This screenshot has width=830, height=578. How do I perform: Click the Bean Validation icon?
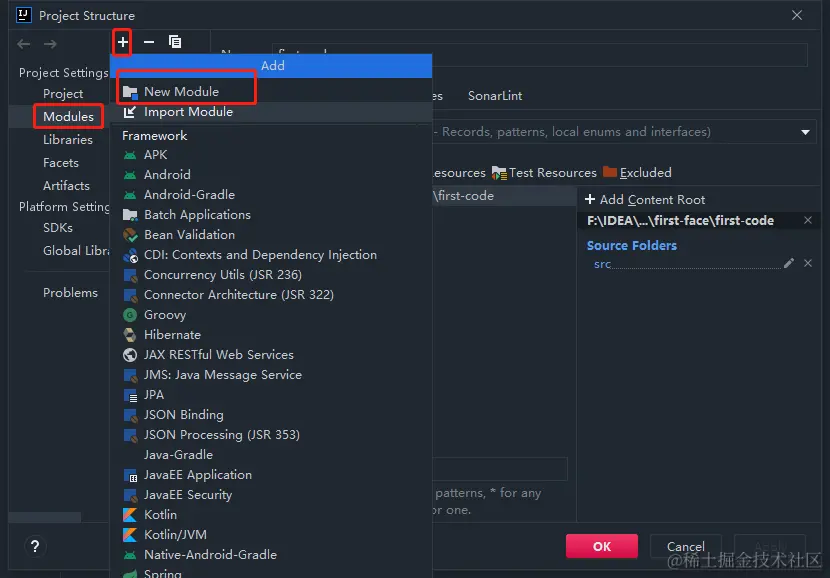[130, 235]
